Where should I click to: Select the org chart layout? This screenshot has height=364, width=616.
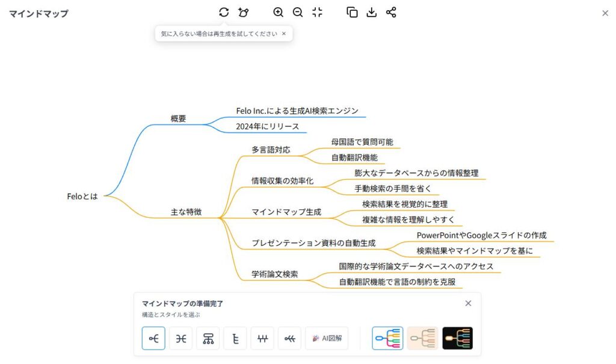click(x=208, y=338)
